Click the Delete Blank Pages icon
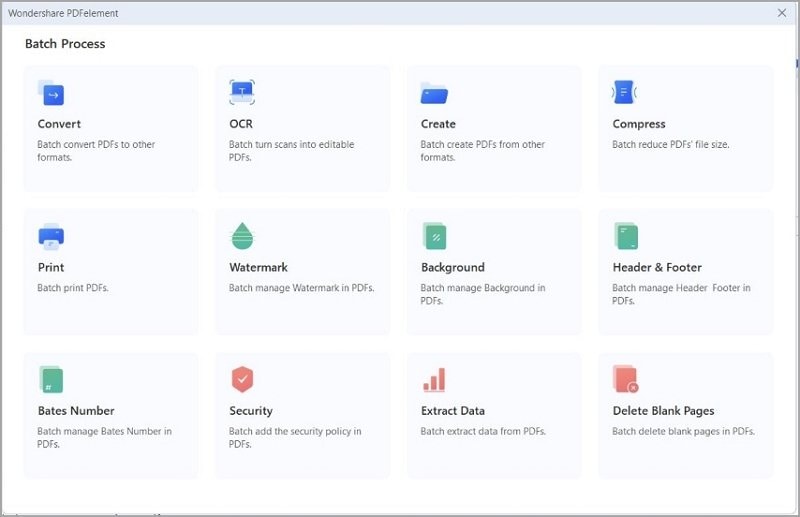800x517 pixels. pos(626,379)
